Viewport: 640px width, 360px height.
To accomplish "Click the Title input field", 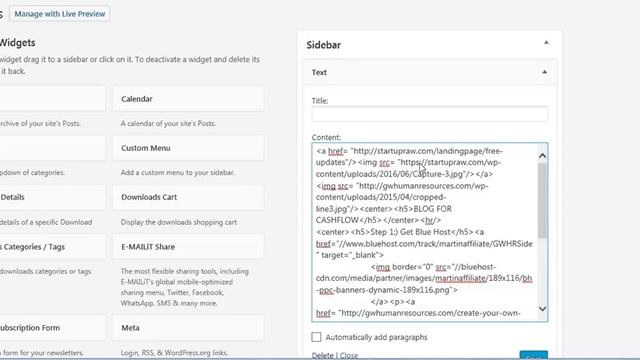I will [429, 114].
